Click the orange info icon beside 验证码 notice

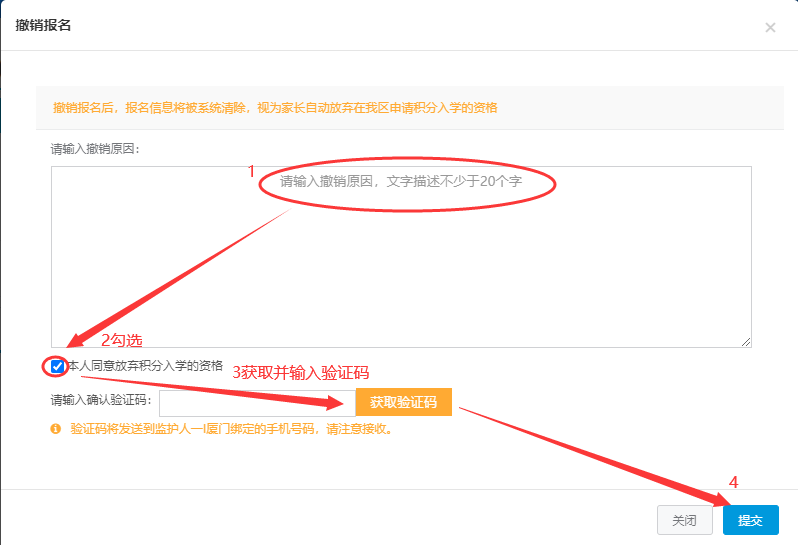(56, 430)
